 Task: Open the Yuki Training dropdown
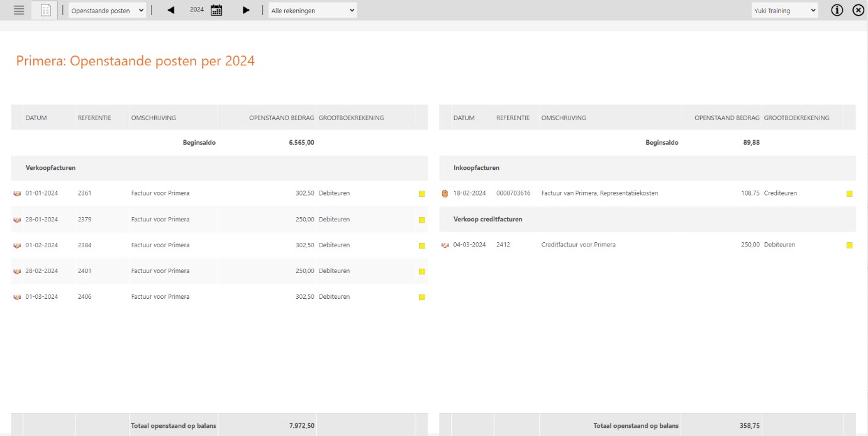(x=785, y=10)
